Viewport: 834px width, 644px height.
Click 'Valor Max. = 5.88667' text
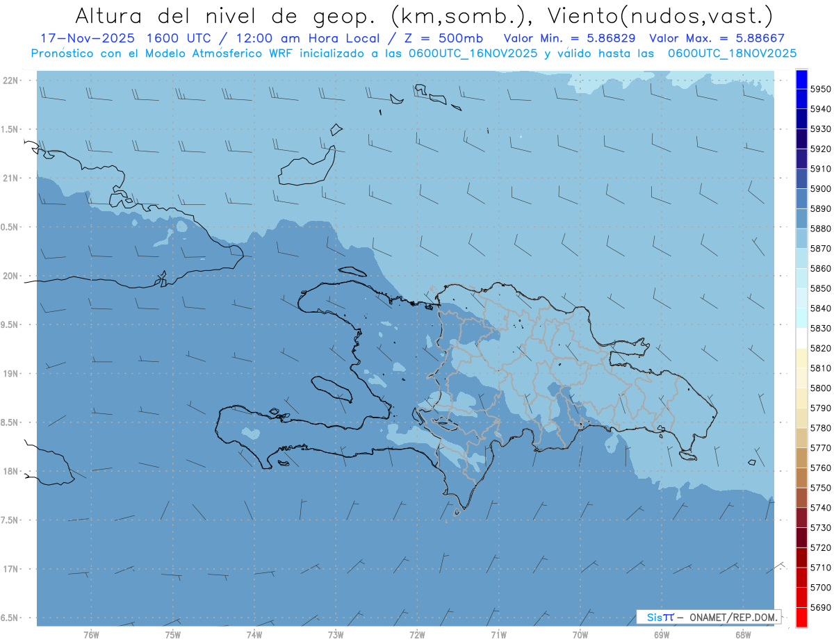pos(717,38)
